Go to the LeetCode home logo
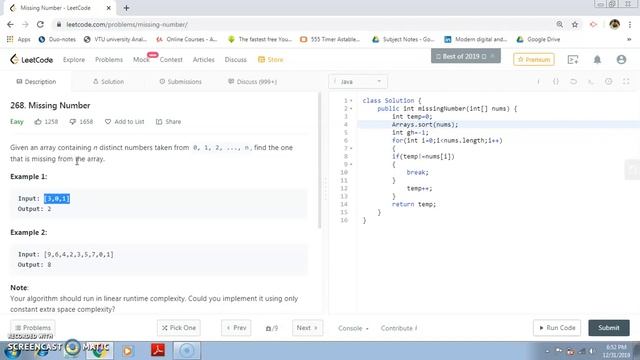Image resolution: width=640 pixels, height=360 pixels. (x=31, y=60)
